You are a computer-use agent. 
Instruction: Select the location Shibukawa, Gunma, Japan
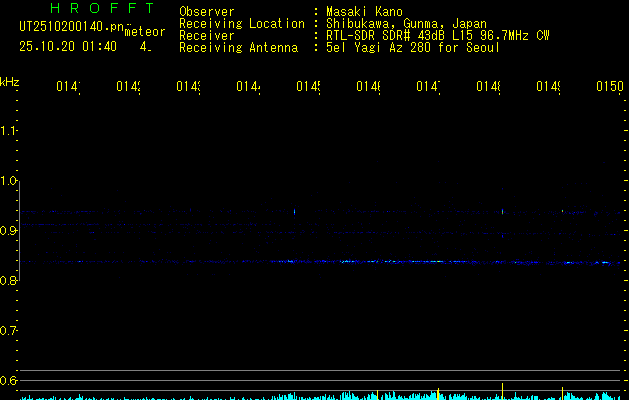[406, 24]
